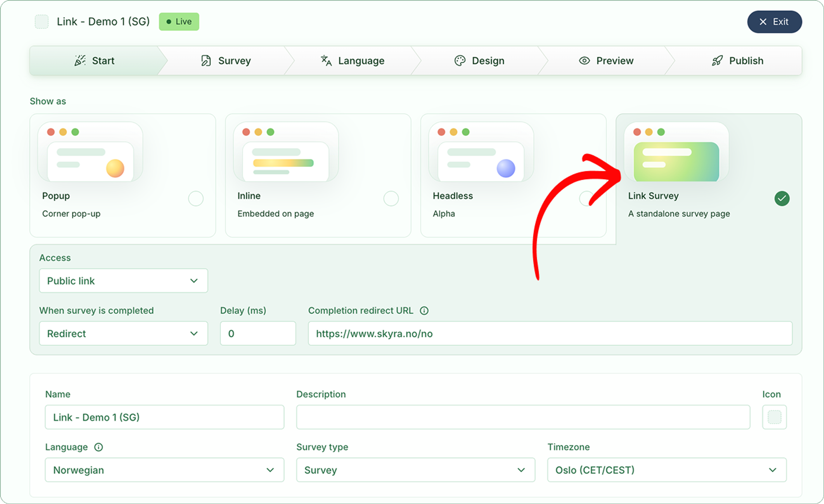Click the Headless preview illustration
The width and height of the screenshot is (824, 504).
481,152
